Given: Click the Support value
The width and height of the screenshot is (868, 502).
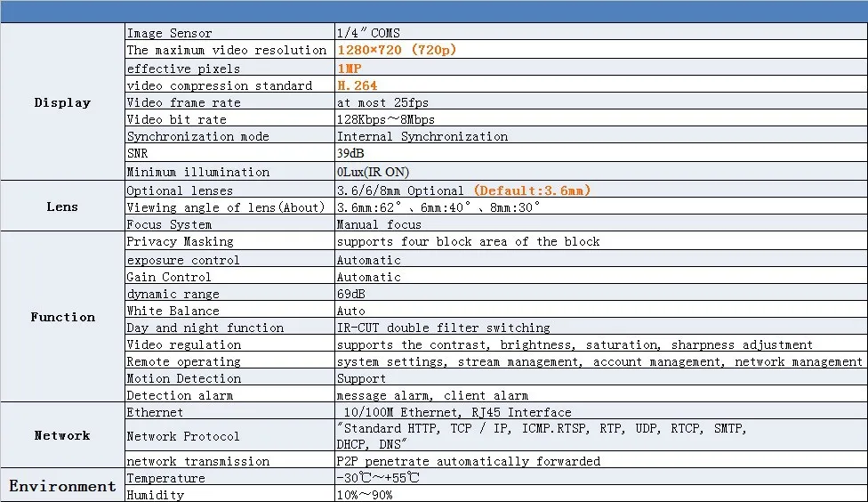Looking at the screenshot, I should (x=361, y=378).
